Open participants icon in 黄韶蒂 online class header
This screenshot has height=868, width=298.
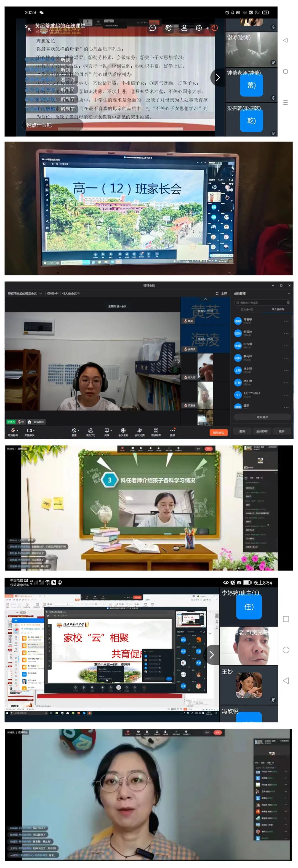tap(184, 28)
